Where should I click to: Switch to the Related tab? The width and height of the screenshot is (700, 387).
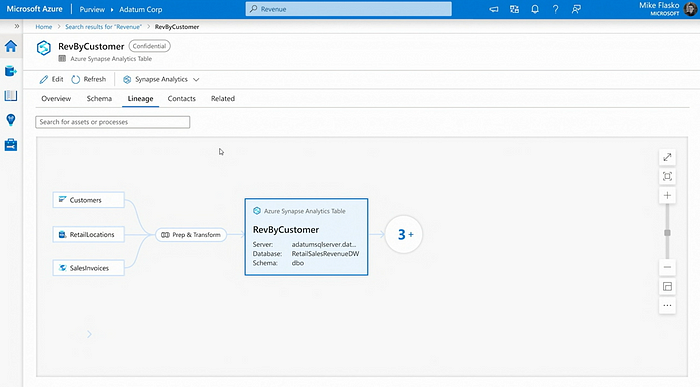pos(223,99)
